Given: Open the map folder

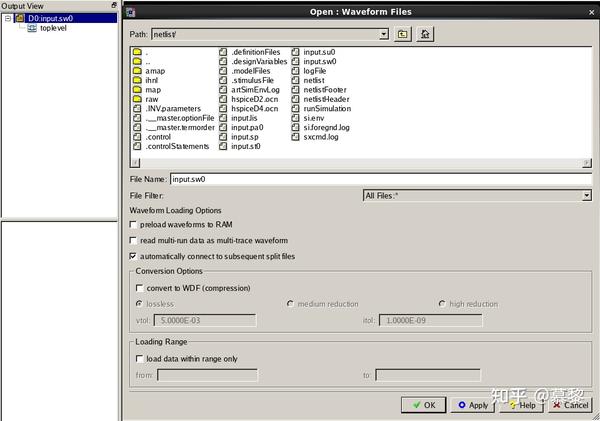Looking at the screenshot, I should 153,90.
